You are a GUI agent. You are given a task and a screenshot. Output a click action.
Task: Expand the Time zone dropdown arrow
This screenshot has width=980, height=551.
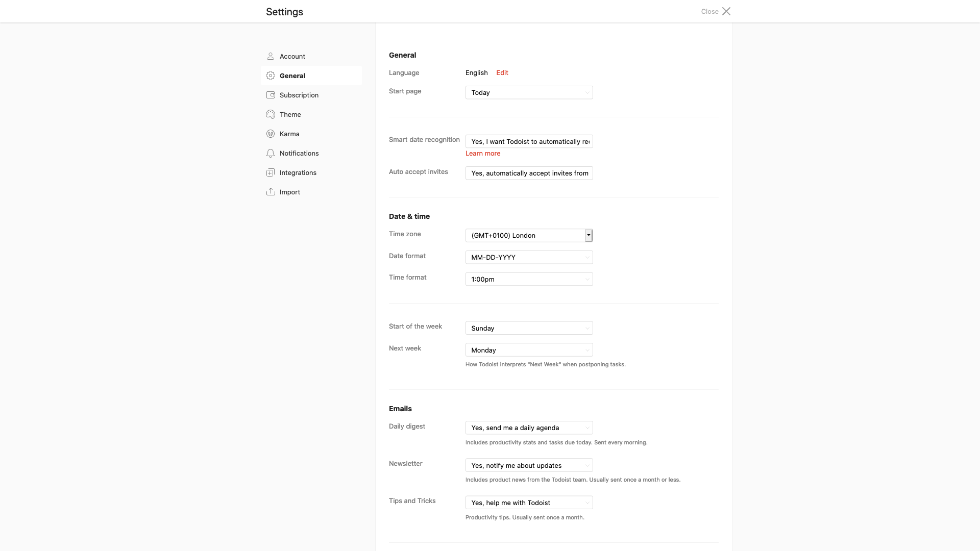coord(589,235)
